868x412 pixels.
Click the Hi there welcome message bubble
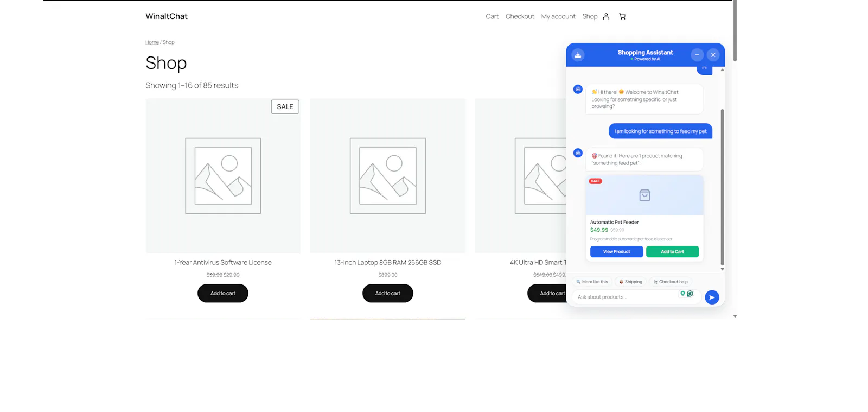point(644,99)
